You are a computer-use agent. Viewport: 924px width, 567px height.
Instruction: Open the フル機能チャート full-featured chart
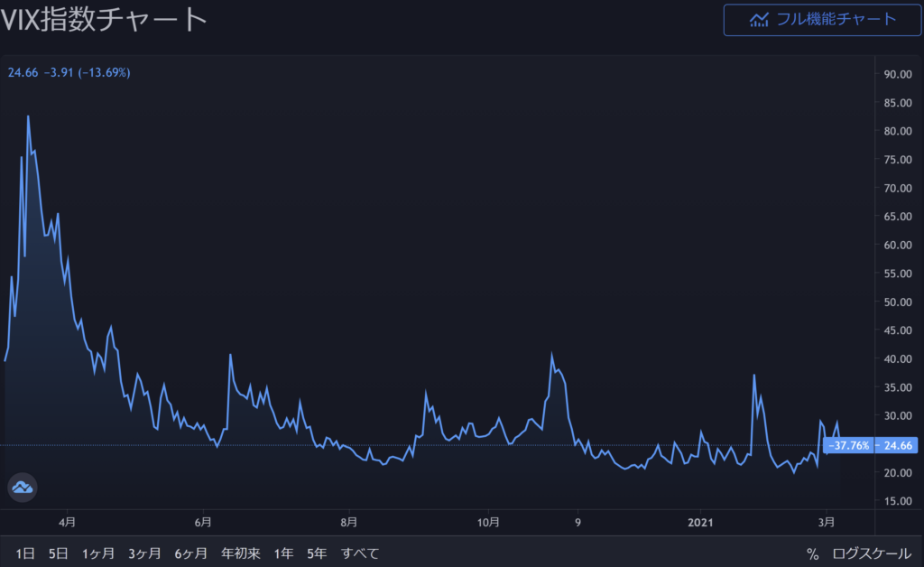pyautogui.click(x=822, y=19)
